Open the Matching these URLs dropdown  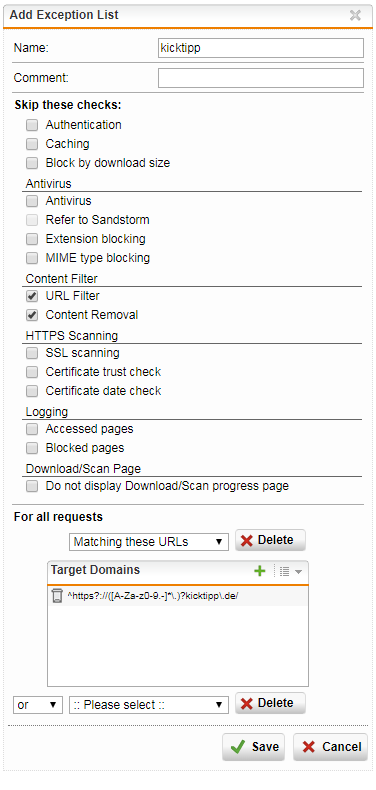pos(149,542)
